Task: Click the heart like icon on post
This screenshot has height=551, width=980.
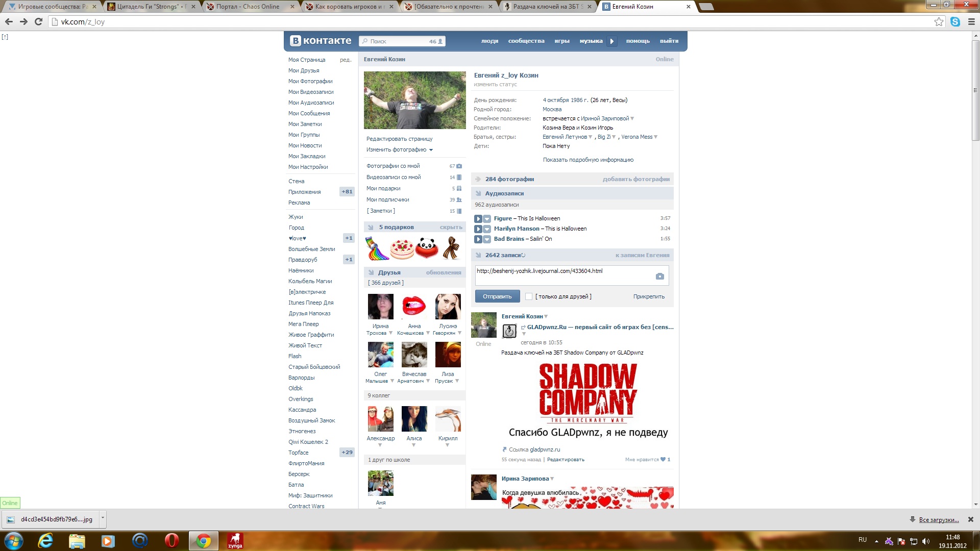Action: click(663, 460)
